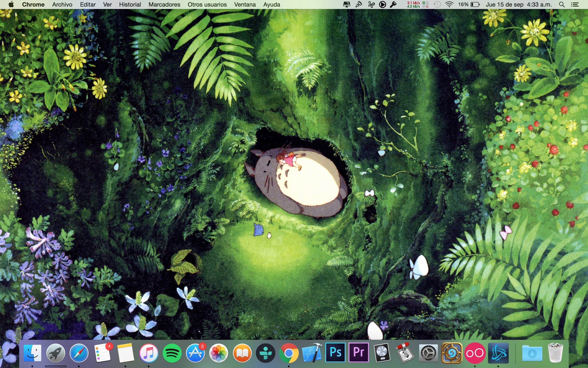Click the fan control menu bar icon
This screenshot has height=368, width=588.
click(x=371, y=4)
